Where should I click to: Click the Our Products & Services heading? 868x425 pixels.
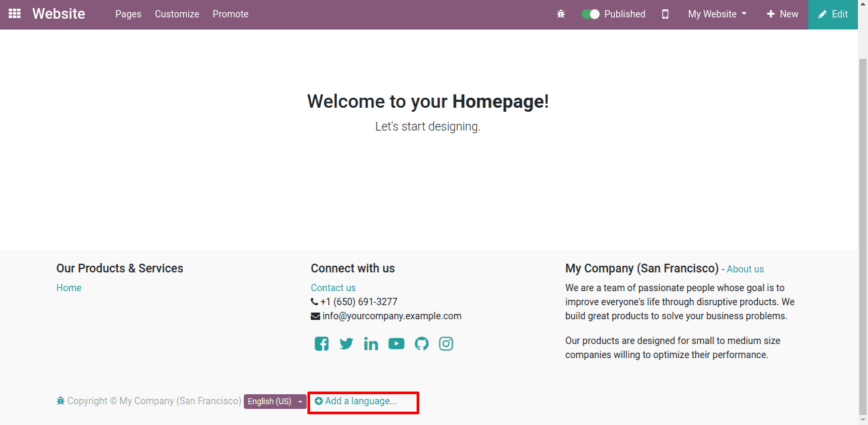[120, 268]
